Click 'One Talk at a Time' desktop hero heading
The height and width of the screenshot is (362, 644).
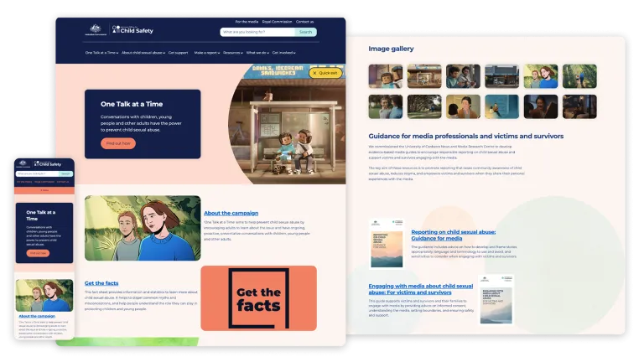(x=132, y=104)
